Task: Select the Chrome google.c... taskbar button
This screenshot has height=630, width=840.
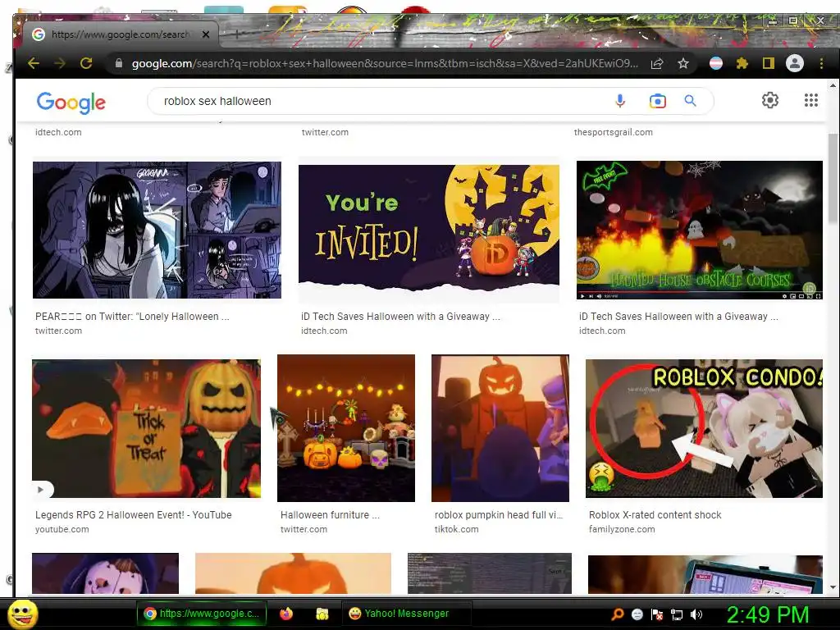Action: point(202,614)
